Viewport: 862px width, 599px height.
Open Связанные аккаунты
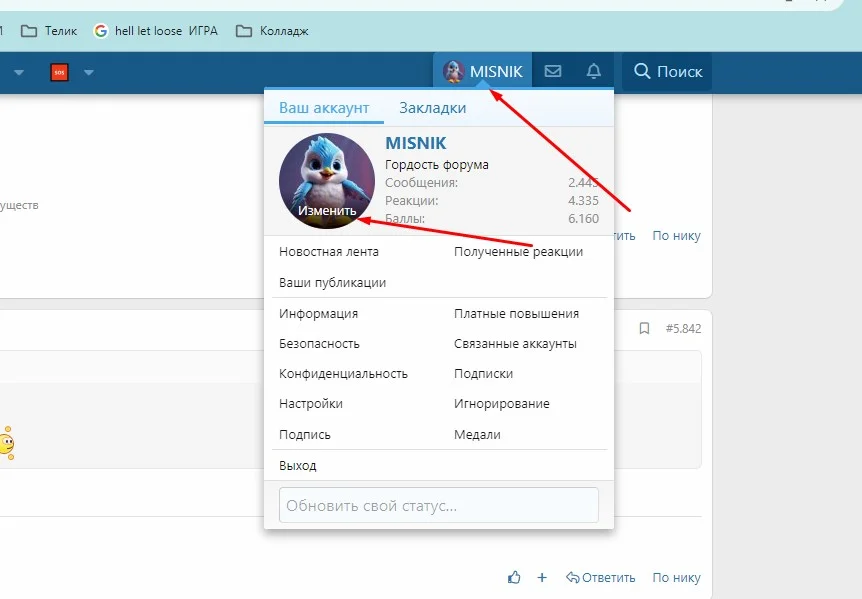(x=515, y=344)
